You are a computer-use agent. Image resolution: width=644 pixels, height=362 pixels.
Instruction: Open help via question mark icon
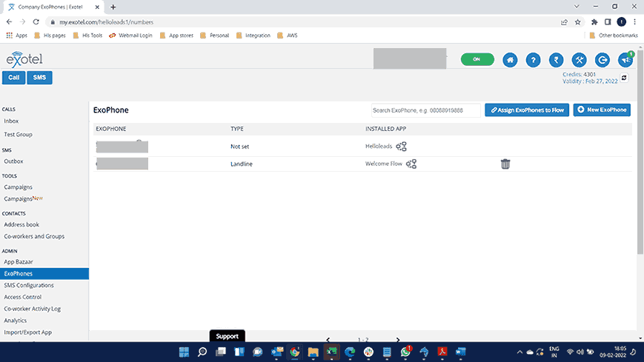tap(533, 60)
